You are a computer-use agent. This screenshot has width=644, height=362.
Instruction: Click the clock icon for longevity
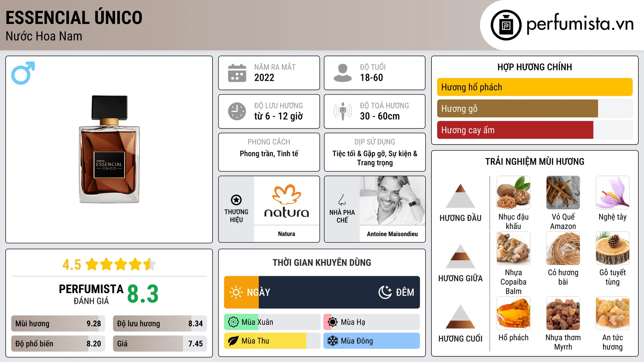pos(237,111)
